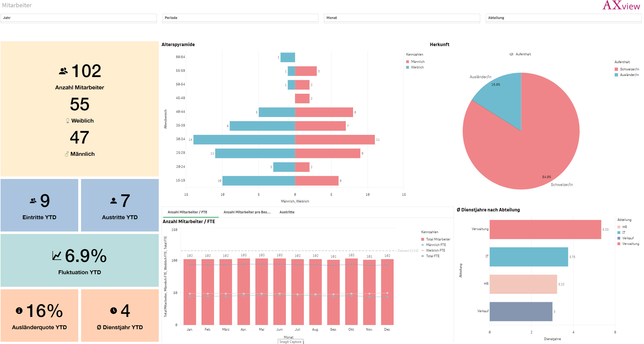Image resolution: width=644 pixels, height=344 pixels.
Task: Click the group icon in Eintritte YTD tile
Action: tap(33, 200)
